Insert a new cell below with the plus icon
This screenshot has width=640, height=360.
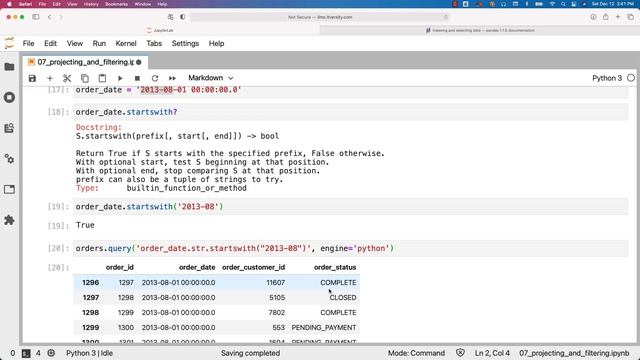pos(50,78)
